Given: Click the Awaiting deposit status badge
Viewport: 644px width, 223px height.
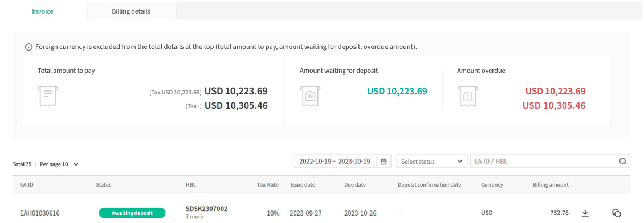Looking at the screenshot, I should 132,213.
